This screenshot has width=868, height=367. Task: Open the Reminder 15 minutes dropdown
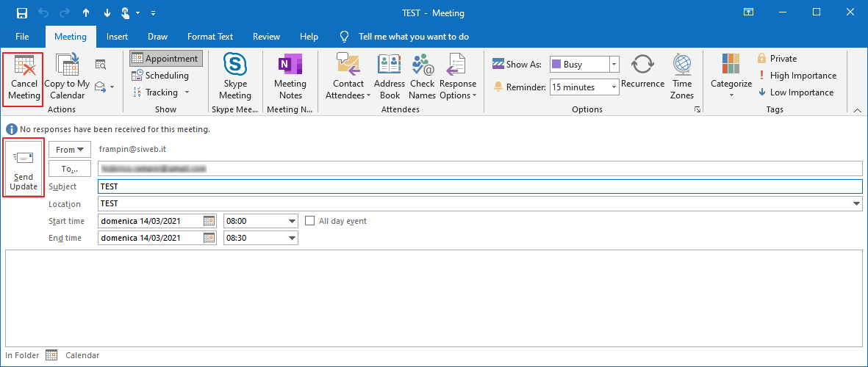(x=614, y=87)
